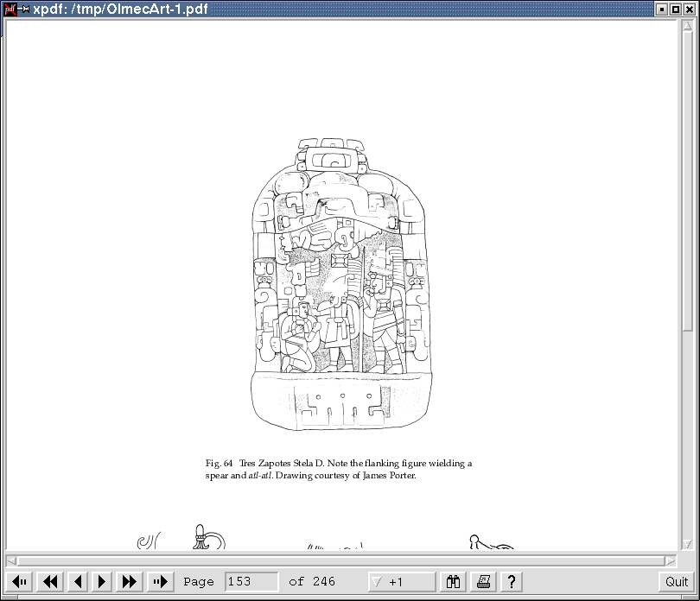The image size is (700, 601).
Task: Go to next page arrow
Action: tap(102, 581)
